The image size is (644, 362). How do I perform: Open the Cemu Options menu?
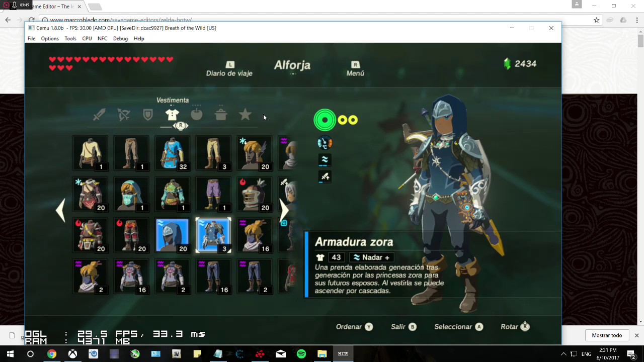(x=50, y=39)
